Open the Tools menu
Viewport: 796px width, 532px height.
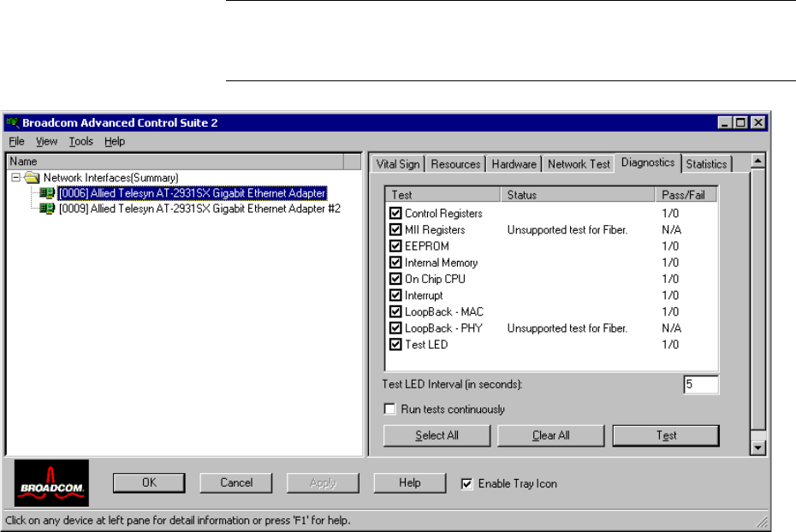pos(81,141)
